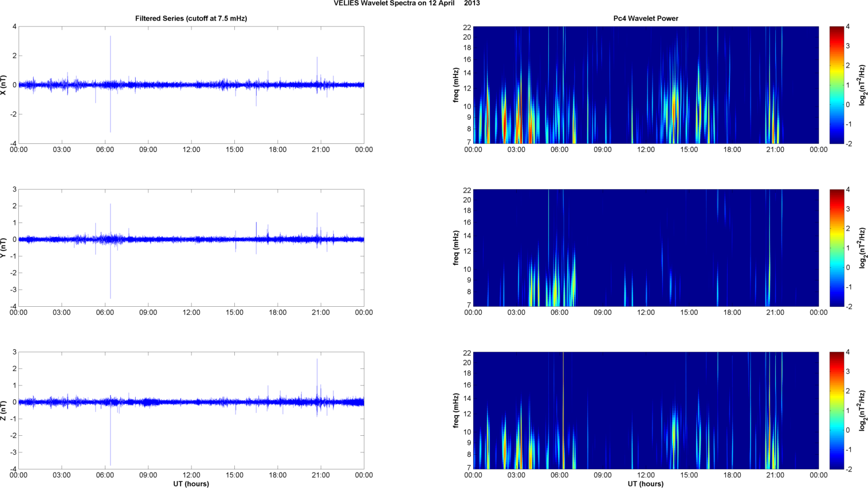This screenshot has height=488, width=868.
Task: Click the Z (nT) axis label
Action: click(x=5, y=411)
